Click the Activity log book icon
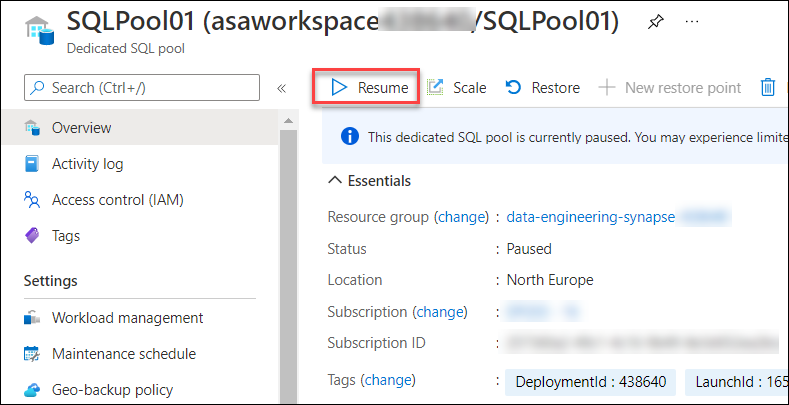The height and width of the screenshot is (405, 789). coord(32,164)
